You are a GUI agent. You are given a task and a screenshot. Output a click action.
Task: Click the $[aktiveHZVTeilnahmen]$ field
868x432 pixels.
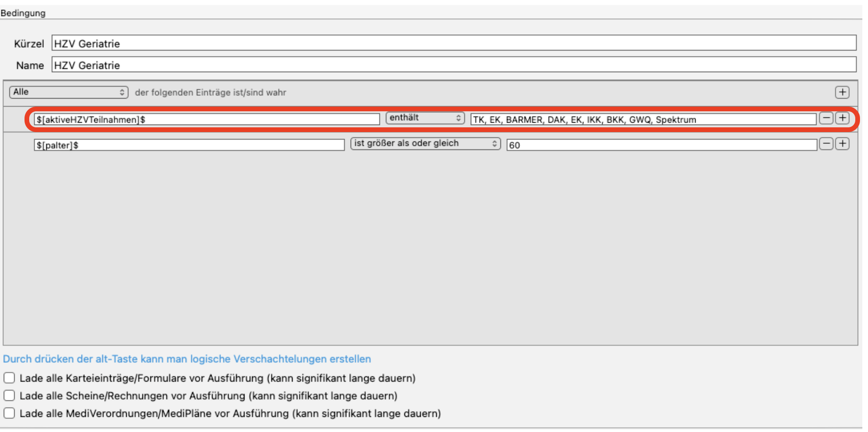point(207,119)
